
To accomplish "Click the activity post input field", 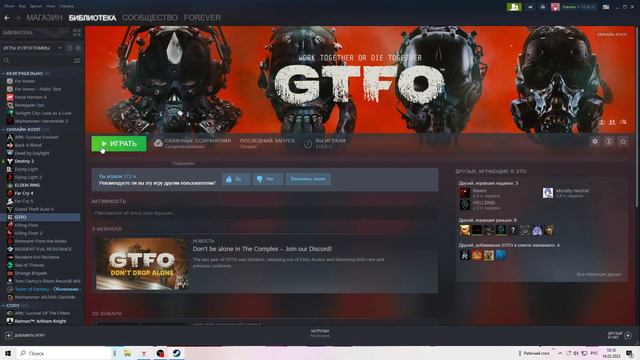I will pos(265,213).
